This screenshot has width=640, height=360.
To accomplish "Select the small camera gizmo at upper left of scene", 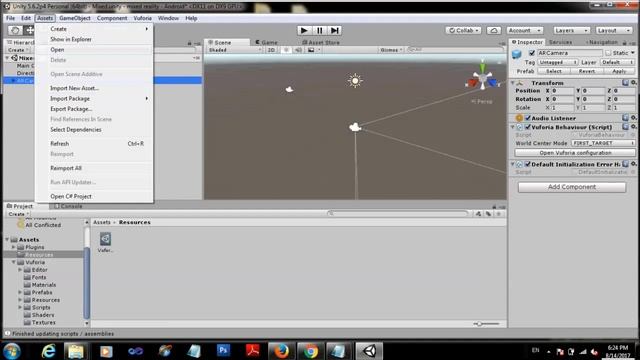I will coord(289,89).
